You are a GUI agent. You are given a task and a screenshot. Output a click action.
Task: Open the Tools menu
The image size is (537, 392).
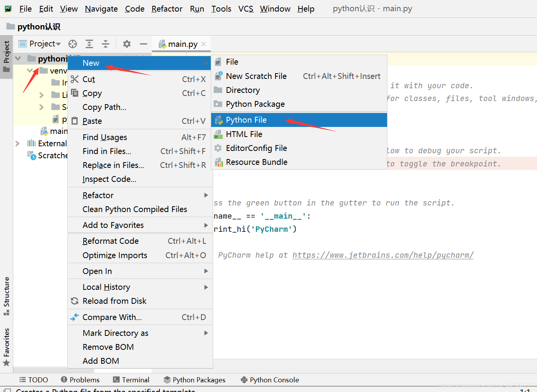coord(221,9)
